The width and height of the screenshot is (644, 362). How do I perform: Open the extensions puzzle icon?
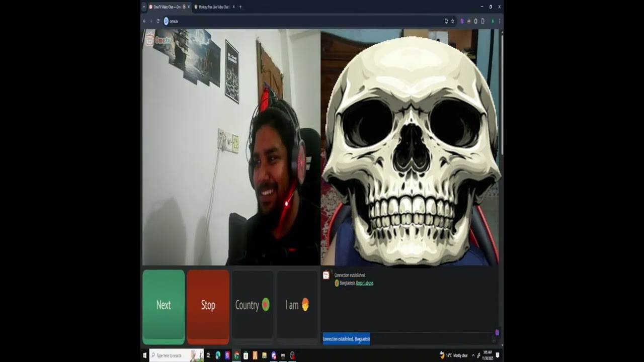(x=482, y=21)
